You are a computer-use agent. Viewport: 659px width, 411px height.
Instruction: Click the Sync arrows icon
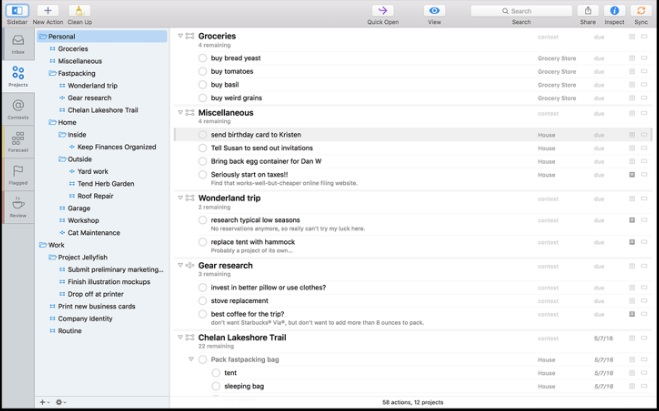point(641,11)
